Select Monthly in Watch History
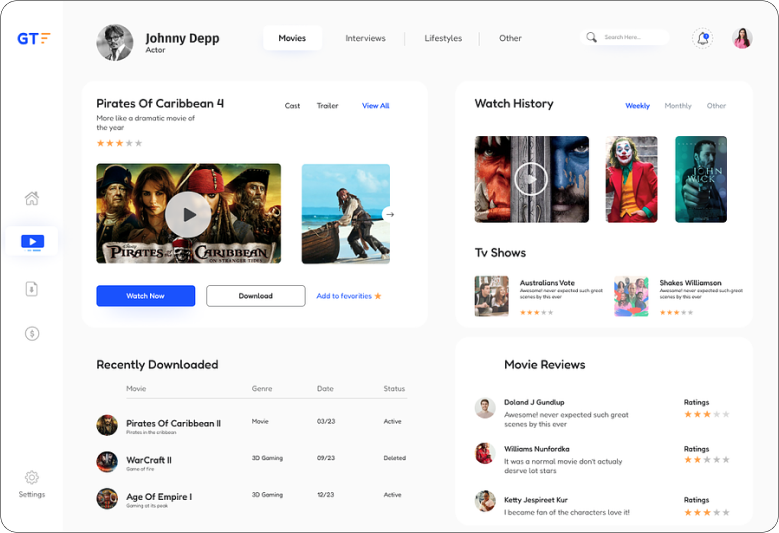 (678, 106)
